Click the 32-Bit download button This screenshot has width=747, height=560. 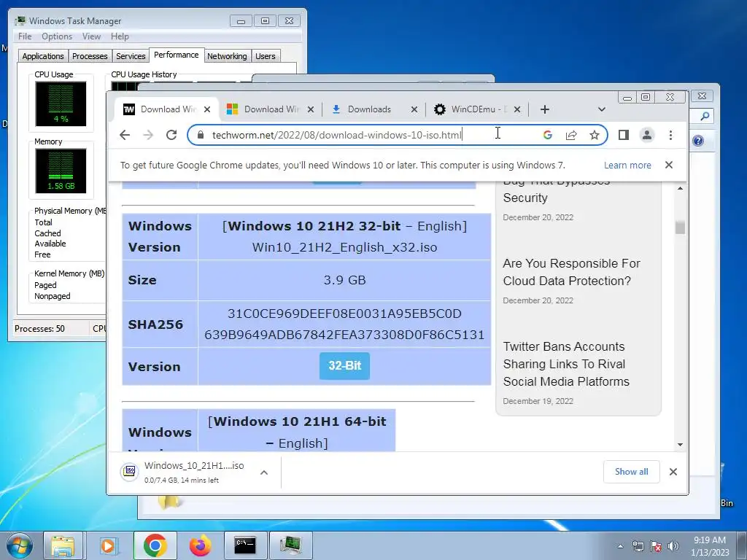344,366
